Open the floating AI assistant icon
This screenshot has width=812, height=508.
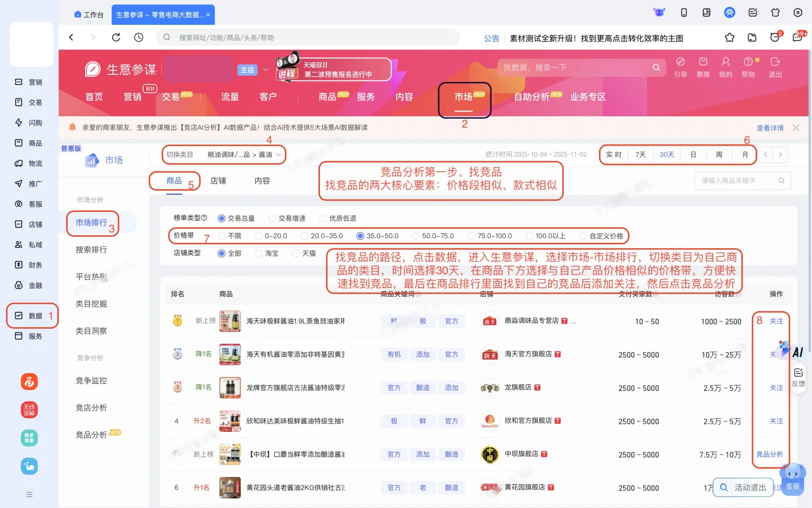click(791, 350)
